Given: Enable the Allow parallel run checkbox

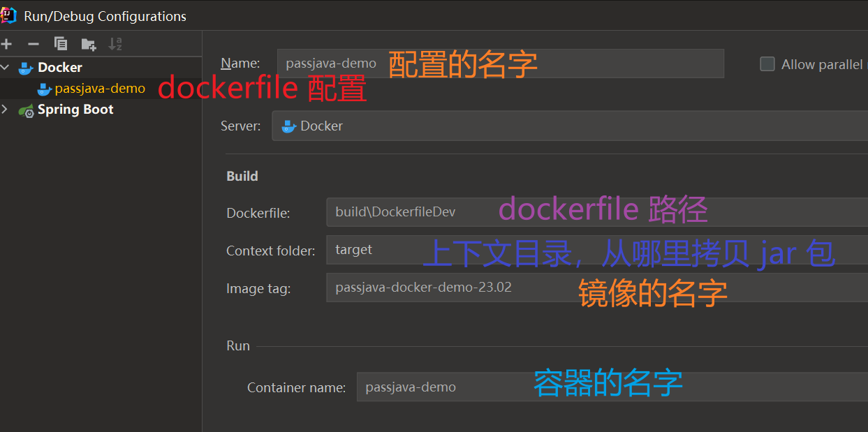Looking at the screenshot, I should pos(767,64).
